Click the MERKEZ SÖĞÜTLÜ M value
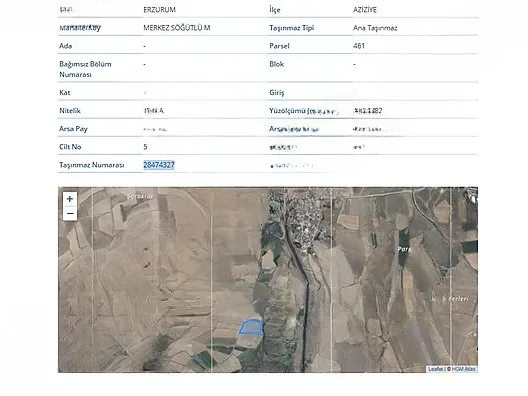528x396 pixels. [x=177, y=28]
